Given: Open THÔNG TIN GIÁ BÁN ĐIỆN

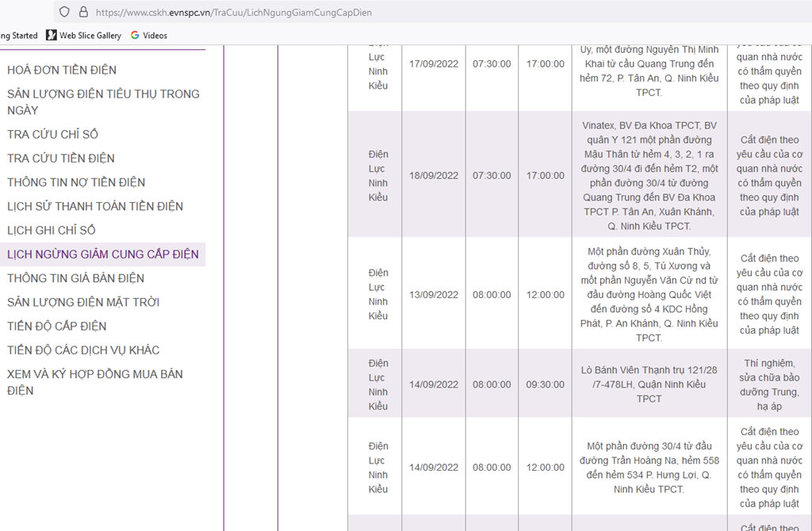Looking at the screenshot, I should [x=76, y=278].
